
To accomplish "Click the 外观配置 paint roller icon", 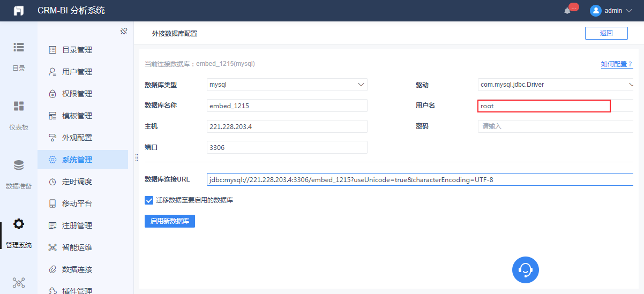I will (x=53, y=138).
